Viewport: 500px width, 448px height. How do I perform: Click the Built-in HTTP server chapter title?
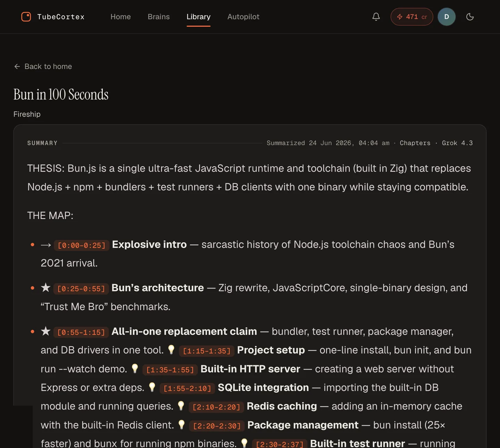[250, 369]
